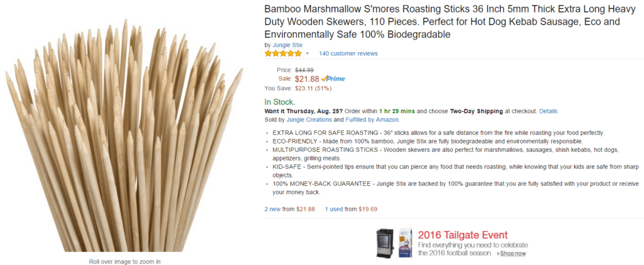Open the shipping Details link
644x265 pixels.
click(x=548, y=111)
